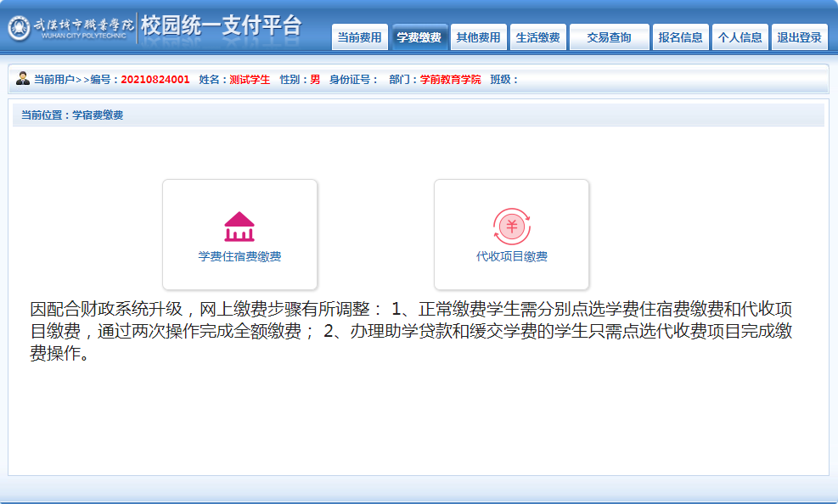Open the 当前费用 tab

pyautogui.click(x=359, y=37)
